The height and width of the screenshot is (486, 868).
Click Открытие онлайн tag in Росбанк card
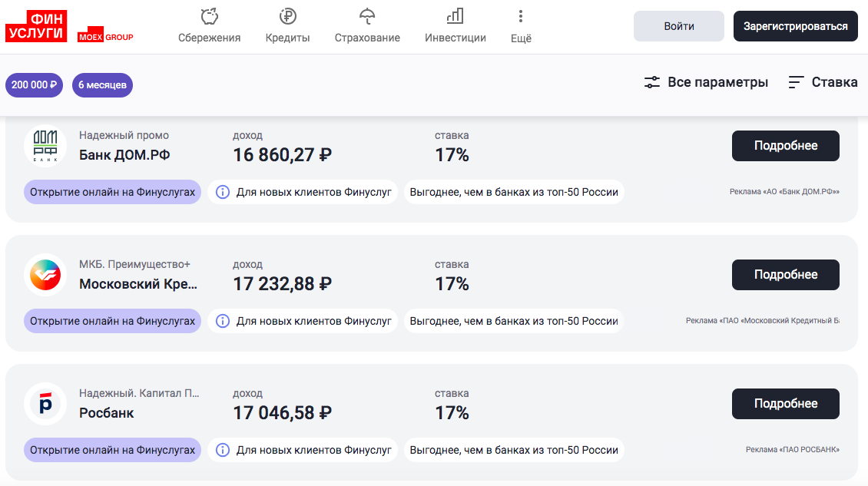click(x=112, y=450)
